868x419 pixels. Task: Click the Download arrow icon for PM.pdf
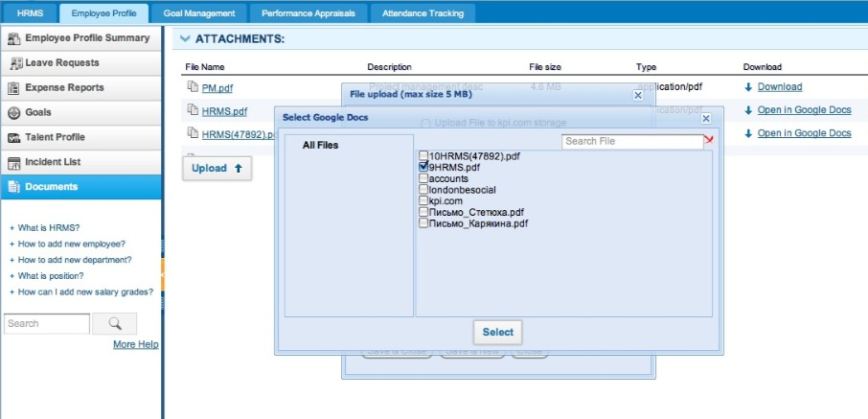click(x=748, y=87)
